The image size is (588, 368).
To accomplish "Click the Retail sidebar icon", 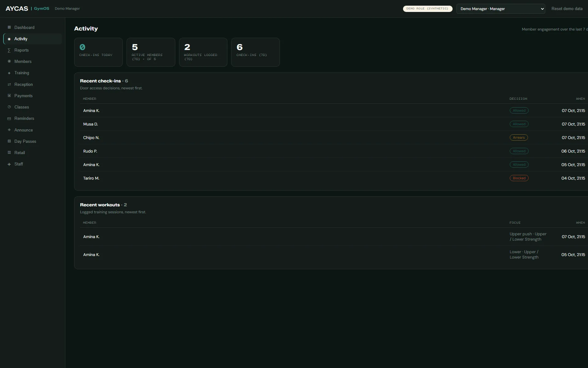I will point(9,152).
